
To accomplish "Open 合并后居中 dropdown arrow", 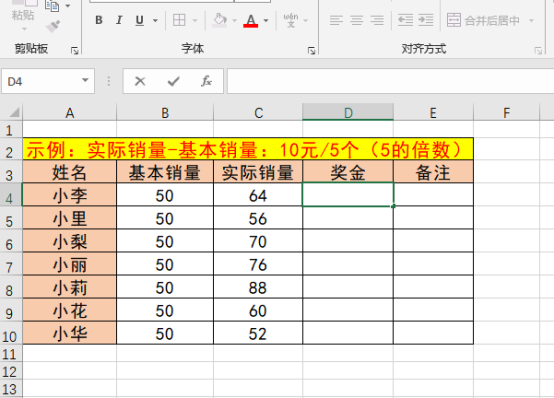I will tap(531, 21).
